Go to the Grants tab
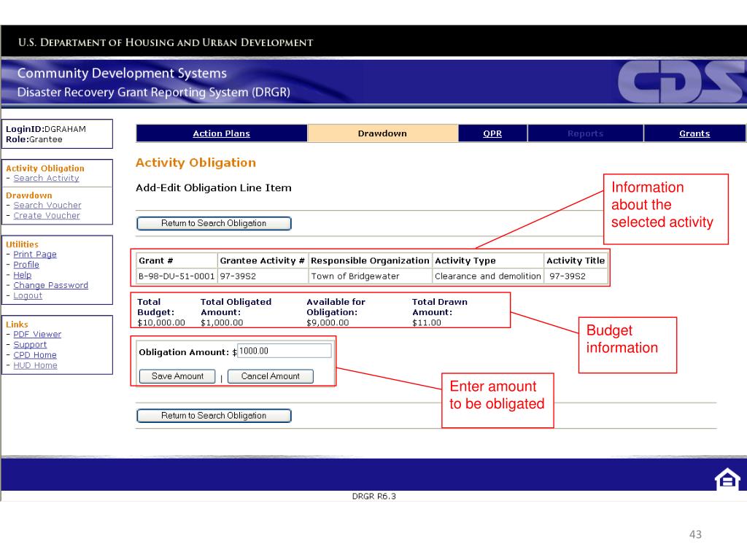This screenshot has width=747, height=560. pos(694,133)
